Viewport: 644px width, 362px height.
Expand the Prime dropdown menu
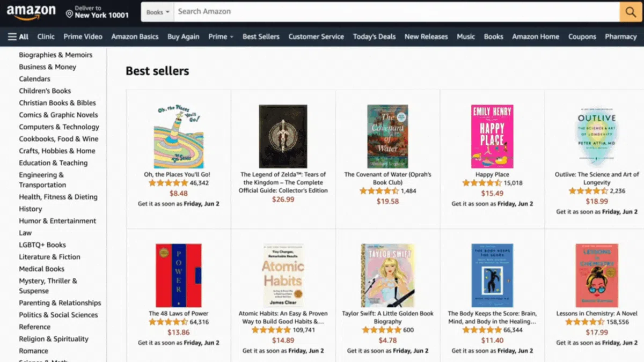[x=221, y=36]
